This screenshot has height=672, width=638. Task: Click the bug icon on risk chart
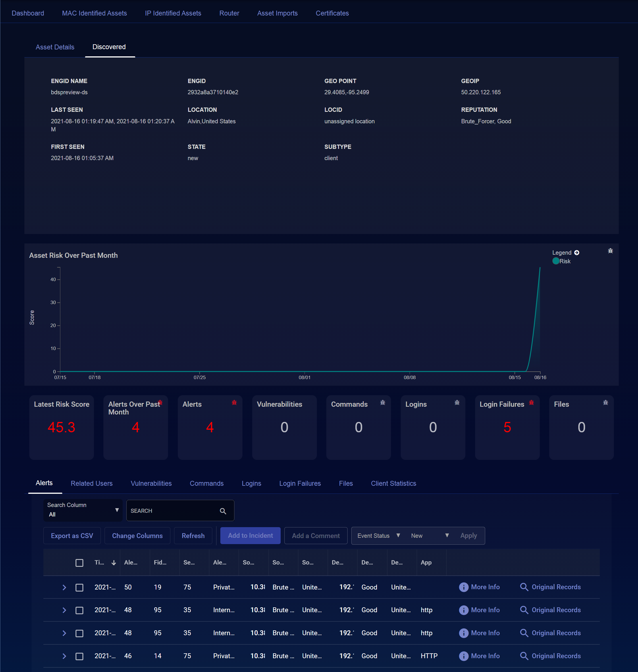[x=610, y=251]
